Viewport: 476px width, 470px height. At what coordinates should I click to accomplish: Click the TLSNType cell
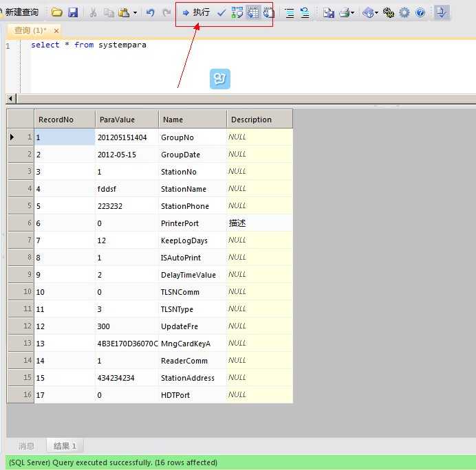click(x=193, y=309)
